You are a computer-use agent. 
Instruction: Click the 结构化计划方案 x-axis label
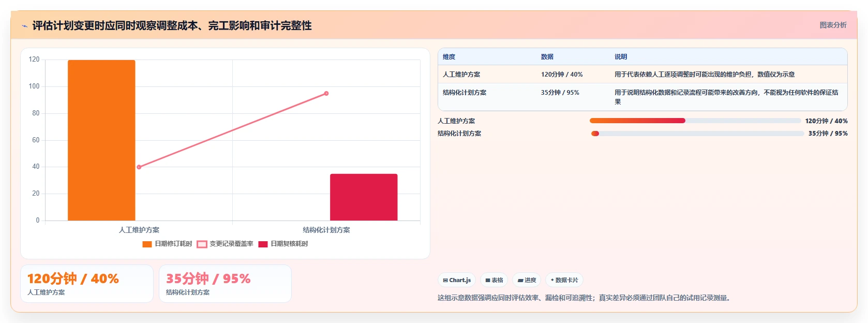326,230
